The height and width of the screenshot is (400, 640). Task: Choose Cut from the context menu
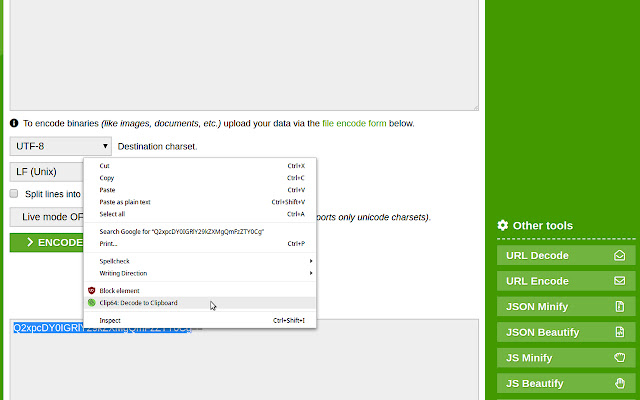(200, 166)
